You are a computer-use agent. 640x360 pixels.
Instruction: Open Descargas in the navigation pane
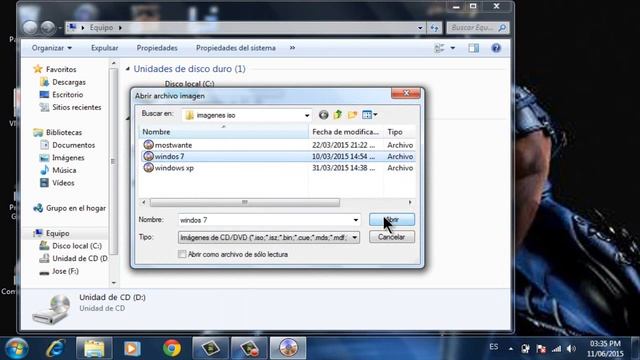[x=69, y=82]
